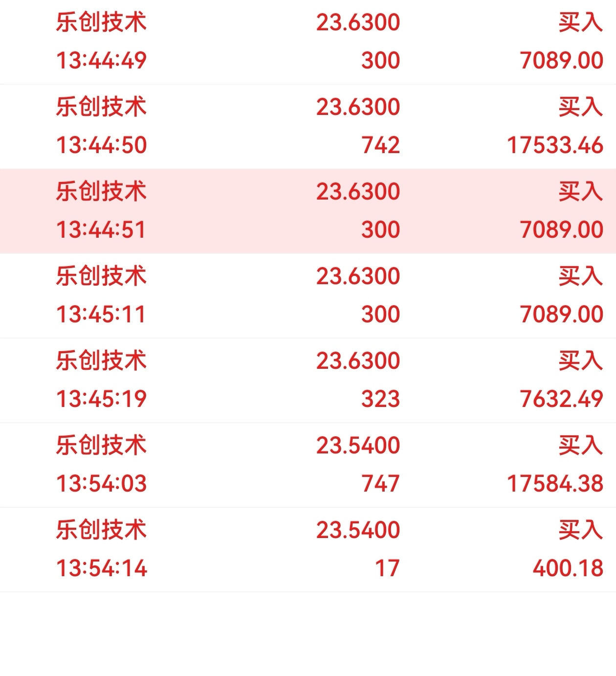Select the 13:45:19 trade record

(308, 380)
